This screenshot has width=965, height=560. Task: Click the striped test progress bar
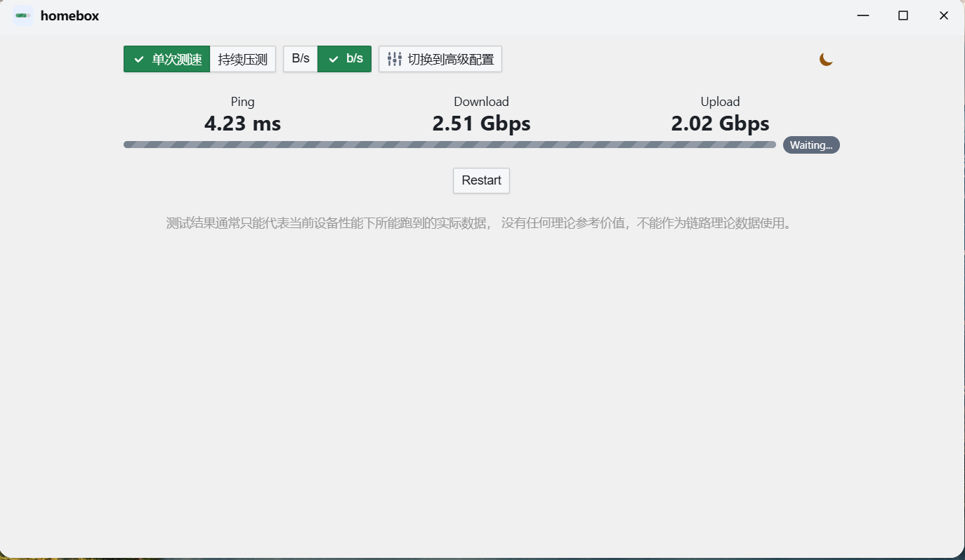click(x=449, y=145)
